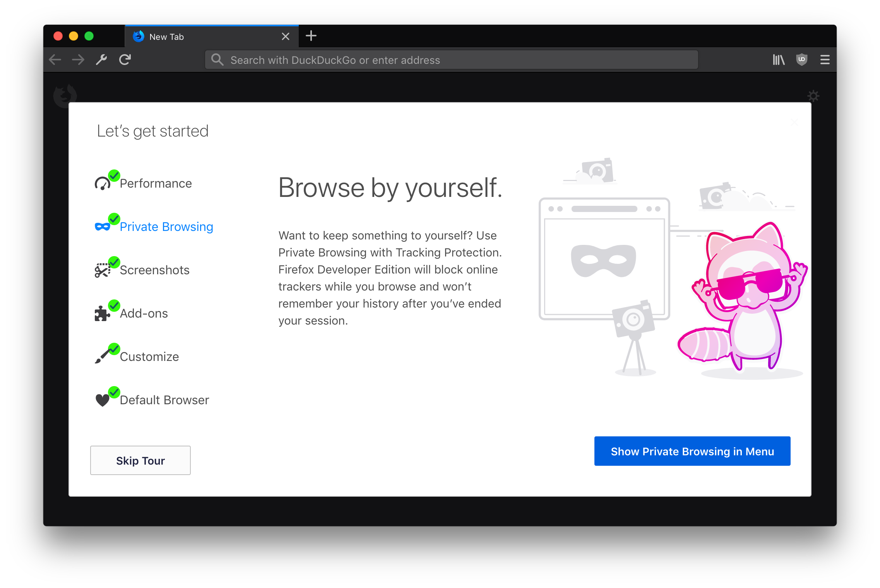Open the developer tools wrench icon
The height and width of the screenshot is (588, 880).
point(102,60)
